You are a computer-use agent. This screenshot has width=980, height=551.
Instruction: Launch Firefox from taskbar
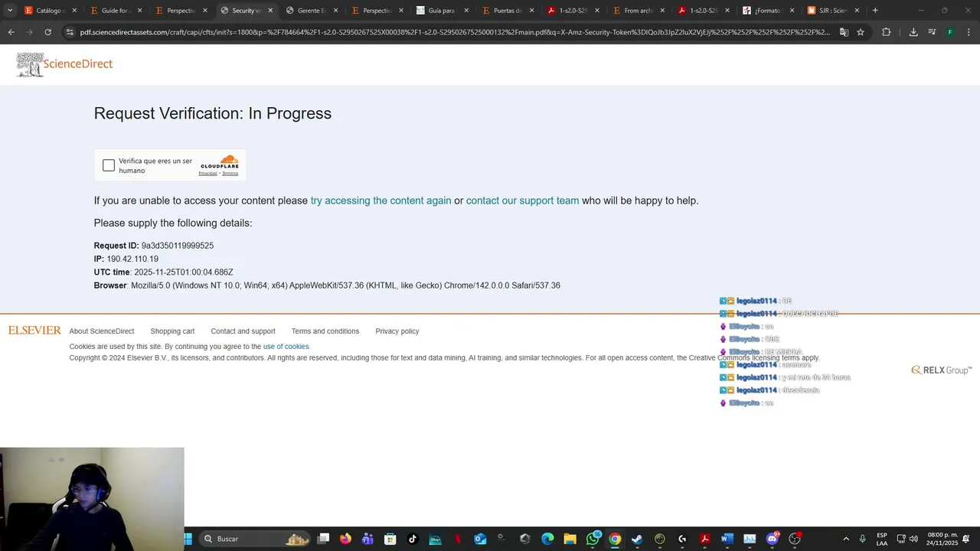click(x=345, y=539)
